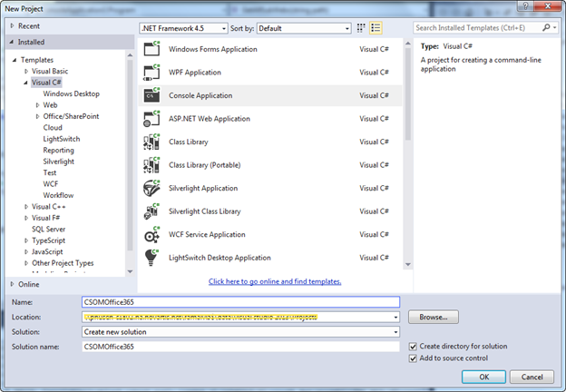The width and height of the screenshot is (566, 392).
Task: Click template list scroll down arrow
Action: coord(408,265)
